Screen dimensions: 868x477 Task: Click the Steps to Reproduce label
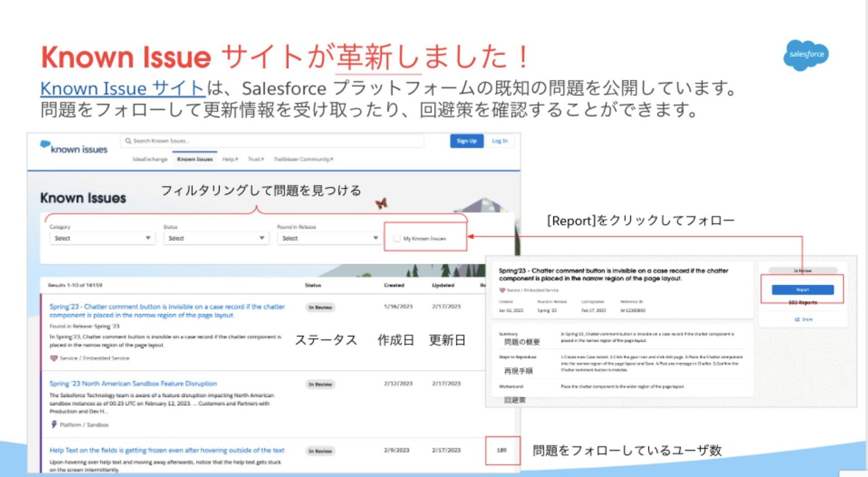pos(518,357)
